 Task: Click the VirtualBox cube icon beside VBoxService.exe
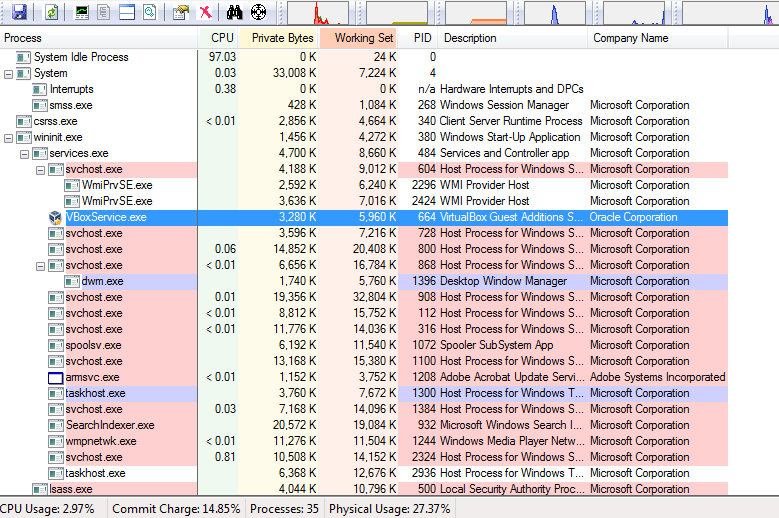click(x=56, y=217)
